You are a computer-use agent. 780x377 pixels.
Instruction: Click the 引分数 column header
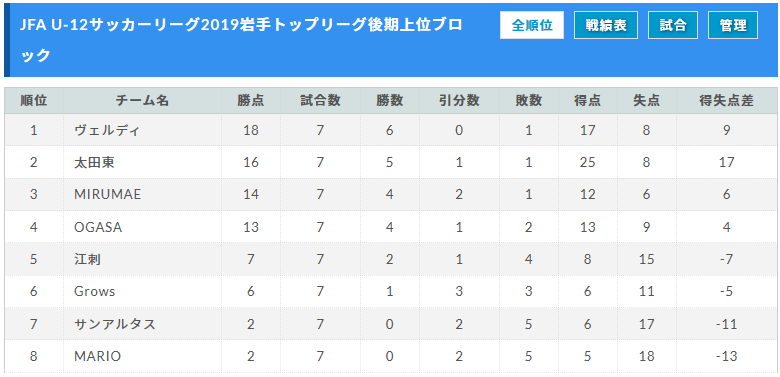pos(459,100)
